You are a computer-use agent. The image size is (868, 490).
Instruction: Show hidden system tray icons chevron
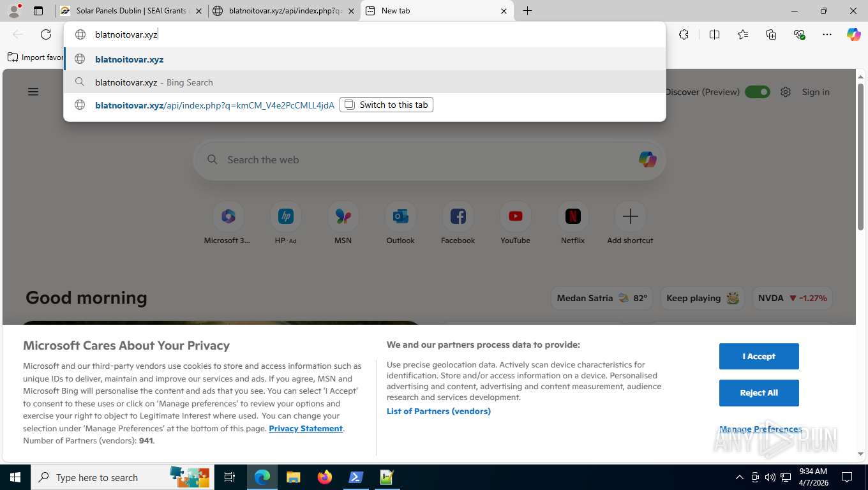[740, 477]
